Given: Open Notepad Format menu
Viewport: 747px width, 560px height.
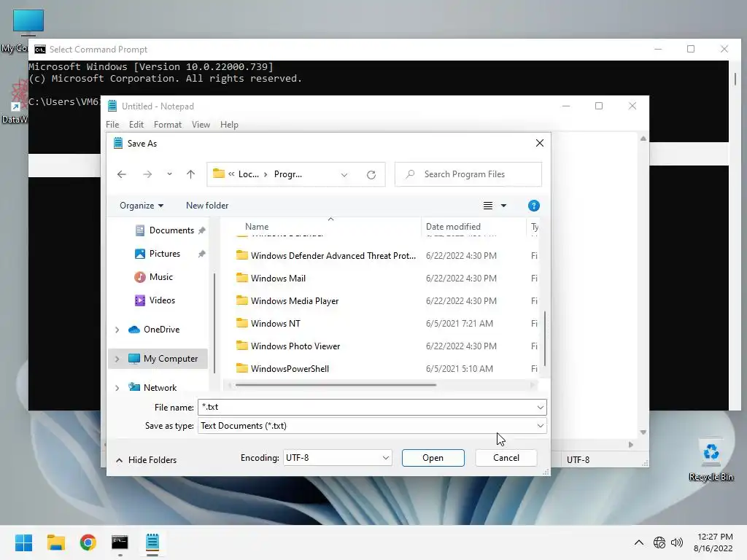Looking at the screenshot, I should coord(168,125).
